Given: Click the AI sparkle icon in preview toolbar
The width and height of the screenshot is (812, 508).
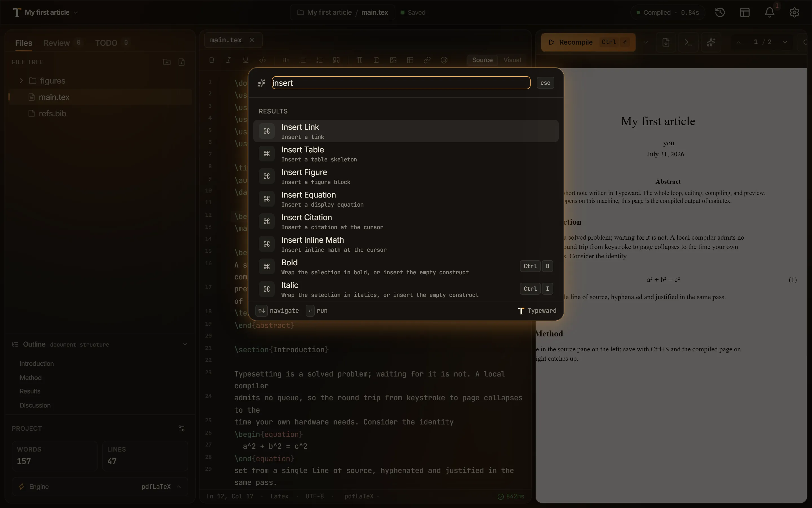Looking at the screenshot, I should click(711, 42).
